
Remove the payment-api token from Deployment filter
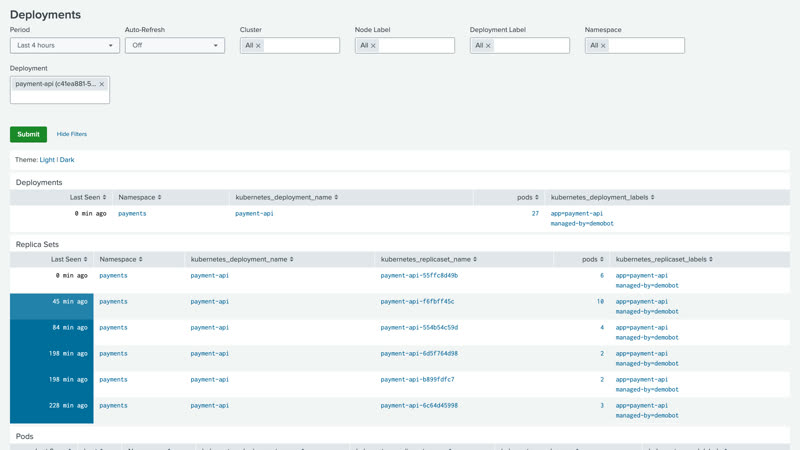pyautogui.click(x=102, y=84)
